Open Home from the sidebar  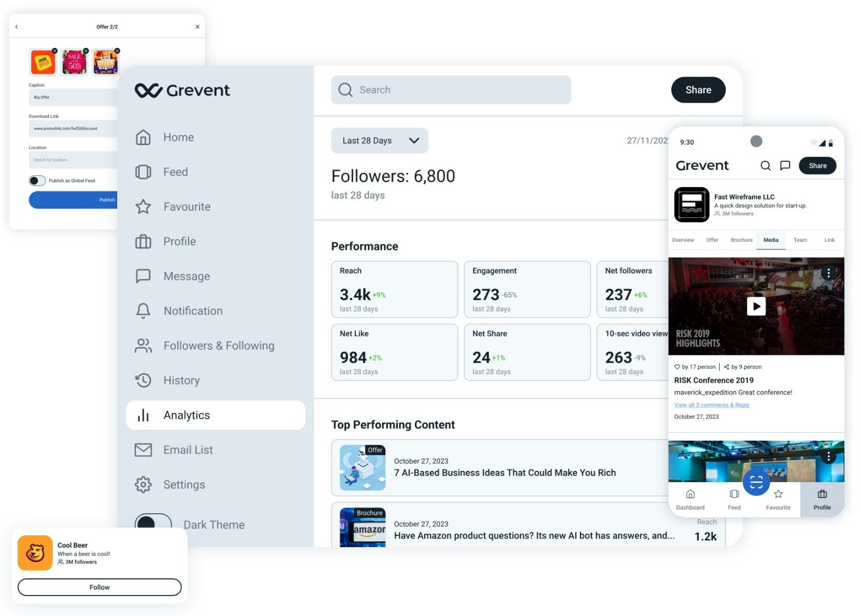164,138
